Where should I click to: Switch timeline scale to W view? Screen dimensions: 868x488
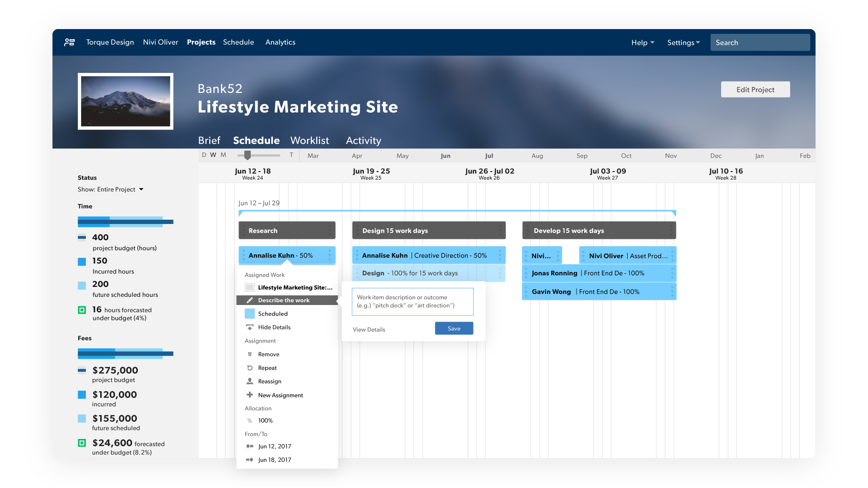tap(213, 155)
